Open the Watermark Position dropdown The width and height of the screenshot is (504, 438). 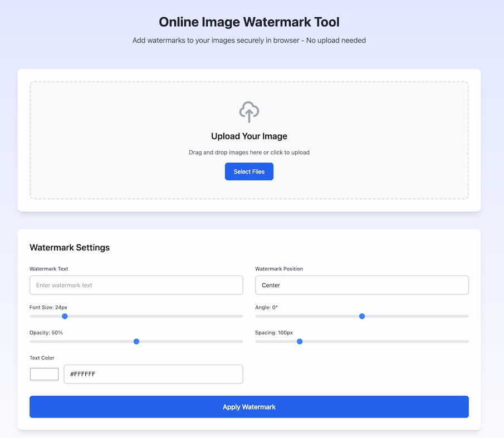361,285
